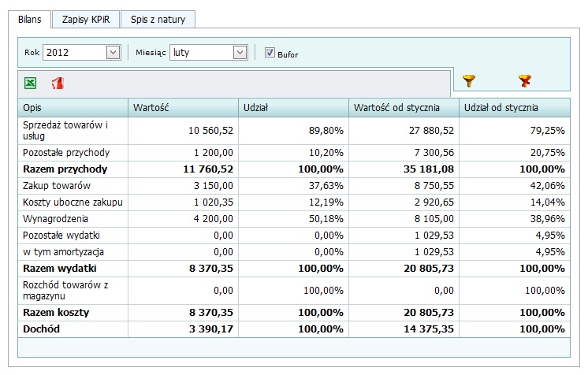Select the Miesiąc field showing luty
This screenshot has width=588, height=375.
[209, 53]
